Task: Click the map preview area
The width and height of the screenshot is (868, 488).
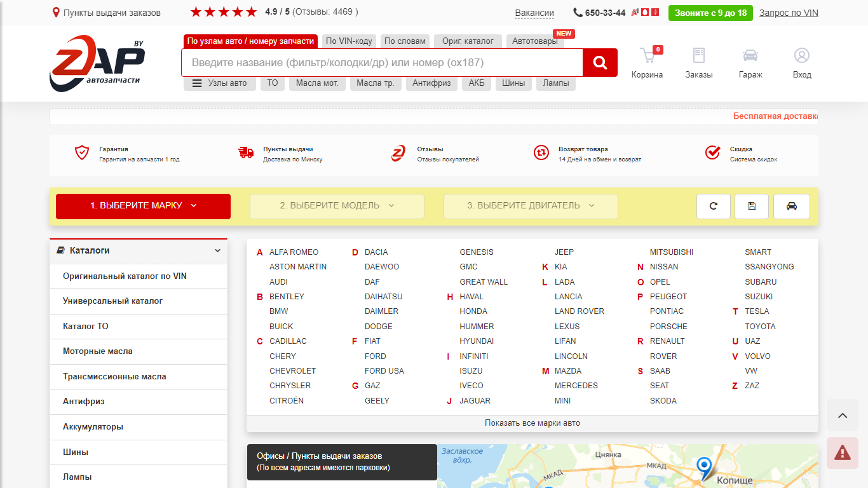Action: coord(627,466)
